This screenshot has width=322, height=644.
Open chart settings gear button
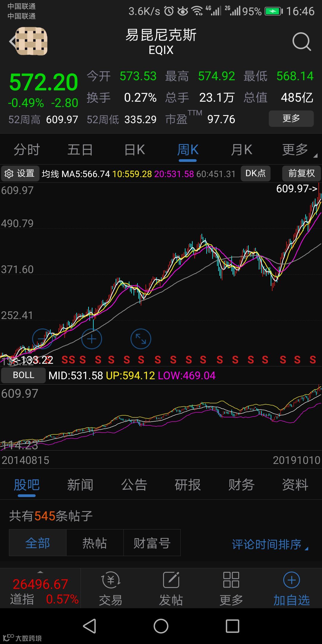coord(20,174)
